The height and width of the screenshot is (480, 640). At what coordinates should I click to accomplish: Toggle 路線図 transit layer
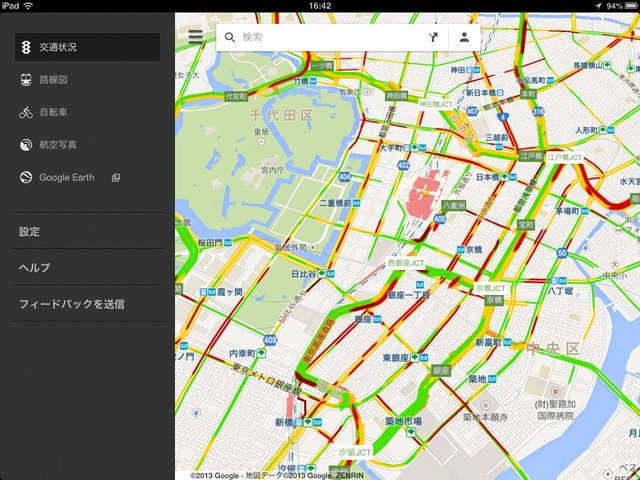[87, 80]
